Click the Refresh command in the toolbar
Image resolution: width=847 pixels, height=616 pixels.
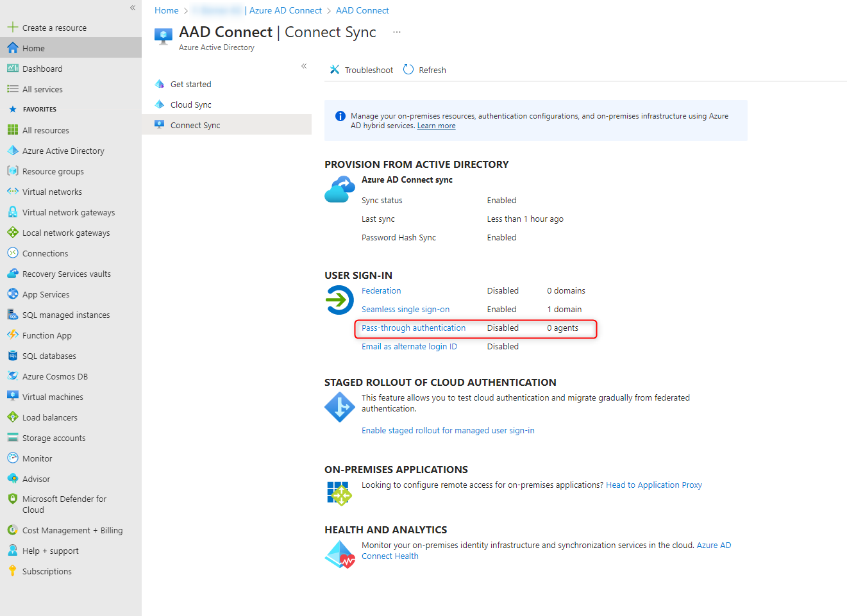coord(424,70)
